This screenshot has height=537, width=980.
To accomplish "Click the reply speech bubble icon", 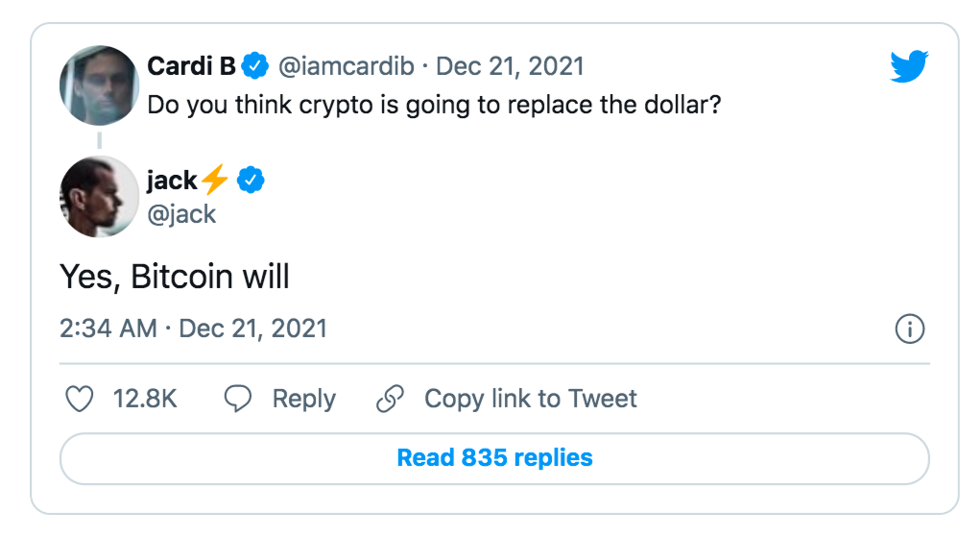I will [x=238, y=400].
